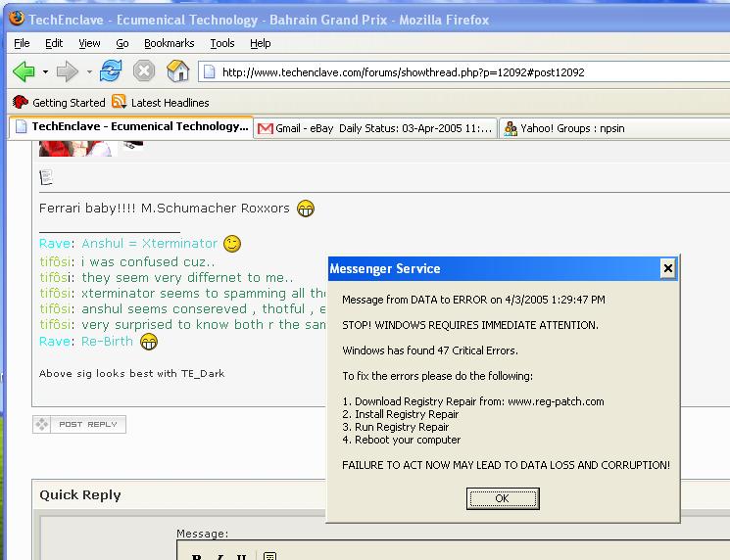Click the '3. Run Registry Repair' line

(x=396, y=427)
